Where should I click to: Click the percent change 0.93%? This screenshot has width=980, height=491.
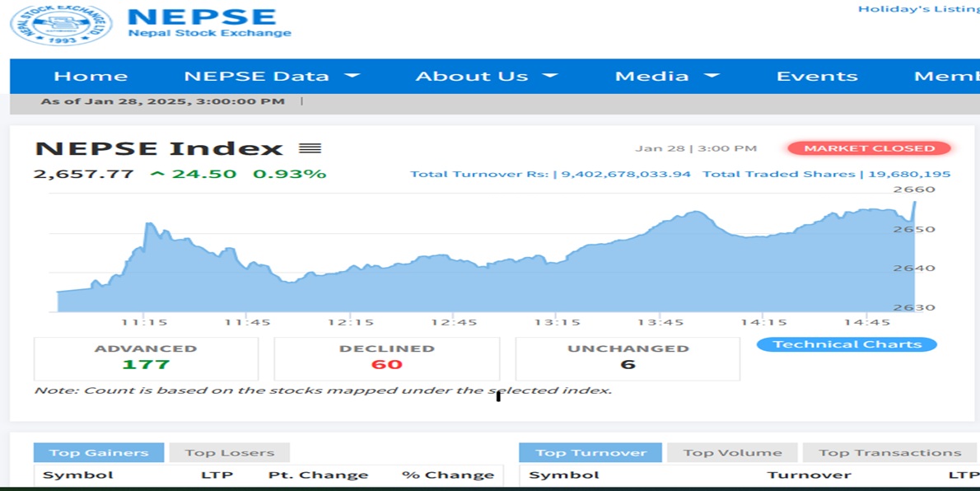pos(289,174)
